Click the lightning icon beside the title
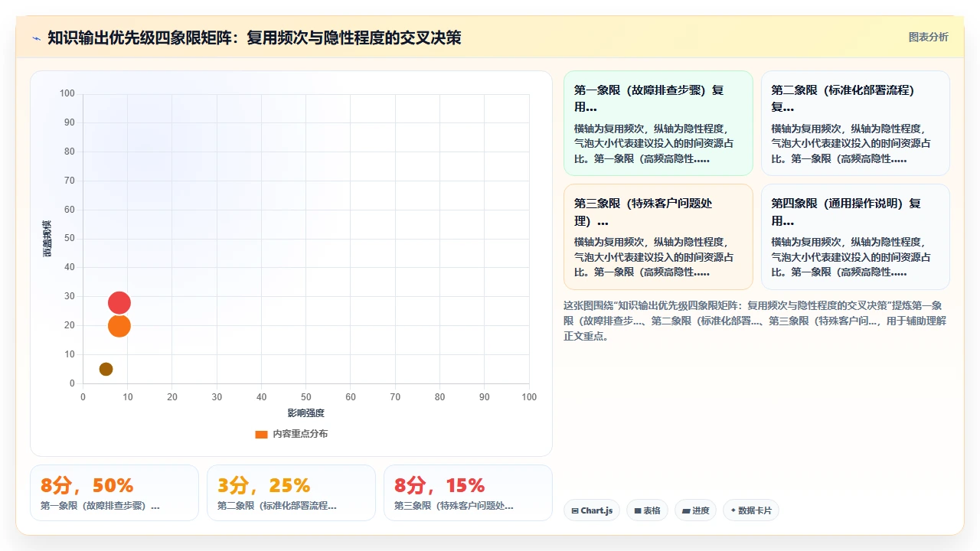 point(36,38)
